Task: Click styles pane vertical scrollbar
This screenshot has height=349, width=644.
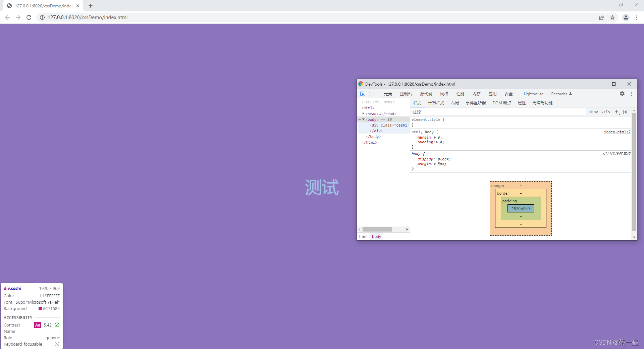Action: [x=634, y=172]
